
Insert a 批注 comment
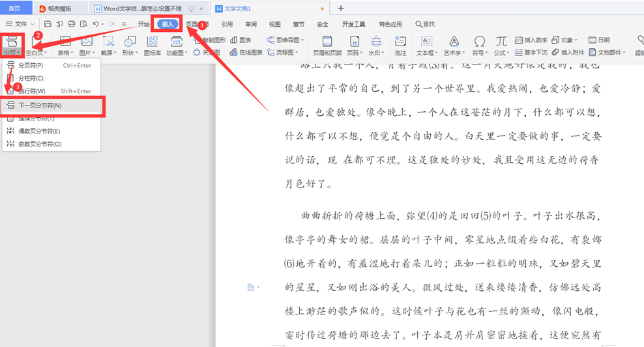[x=400, y=46]
